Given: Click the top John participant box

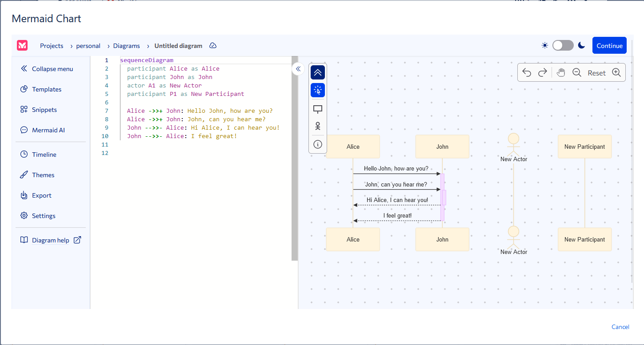Looking at the screenshot, I should click(442, 147).
